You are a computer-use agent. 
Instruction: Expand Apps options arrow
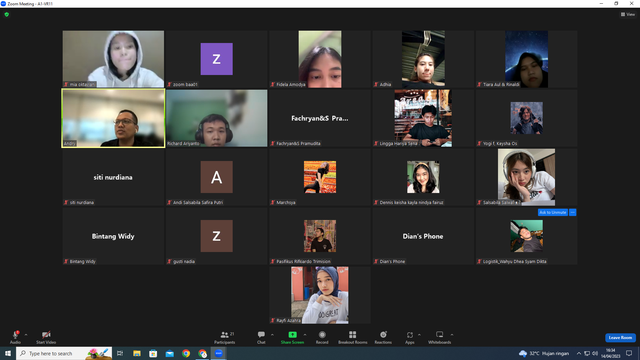(x=419, y=335)
